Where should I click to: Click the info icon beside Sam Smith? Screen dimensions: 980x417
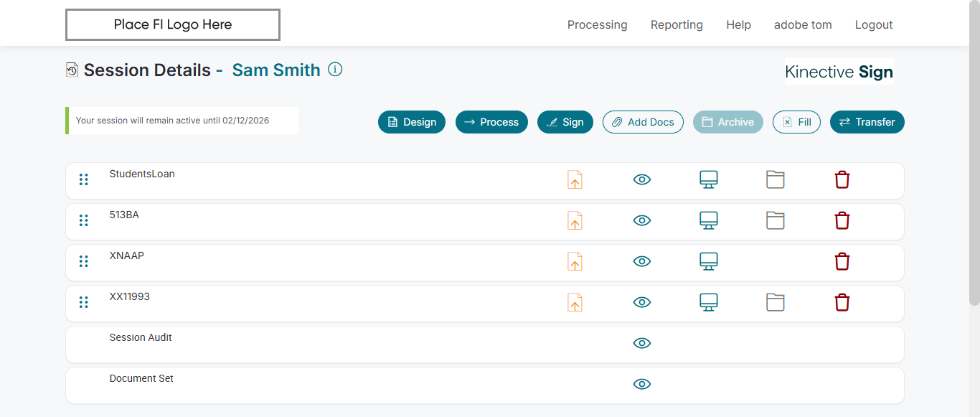point(335,70)
